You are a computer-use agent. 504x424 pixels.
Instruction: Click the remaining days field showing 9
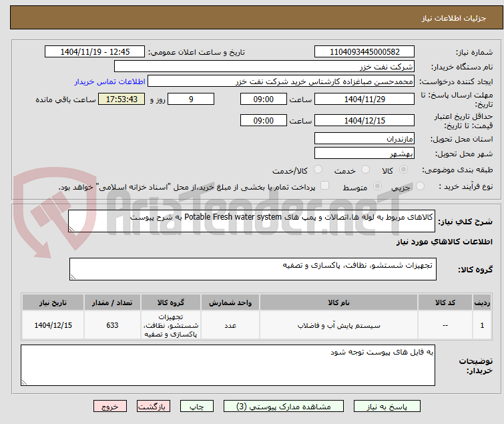(191, 99)
